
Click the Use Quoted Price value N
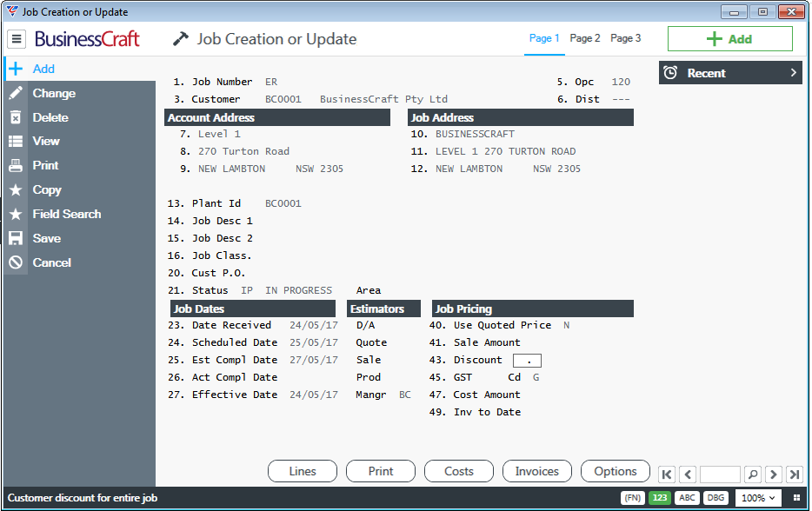coord(567,325)
